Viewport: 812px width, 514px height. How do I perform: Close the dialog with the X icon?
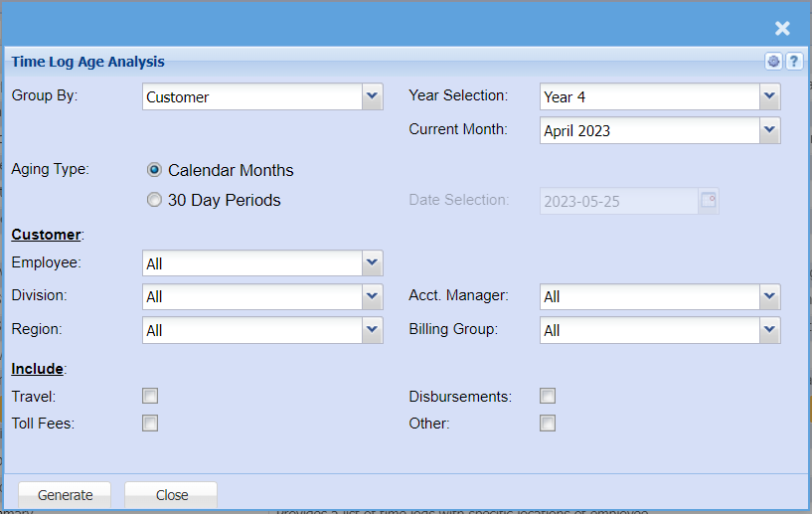point(782,29)
